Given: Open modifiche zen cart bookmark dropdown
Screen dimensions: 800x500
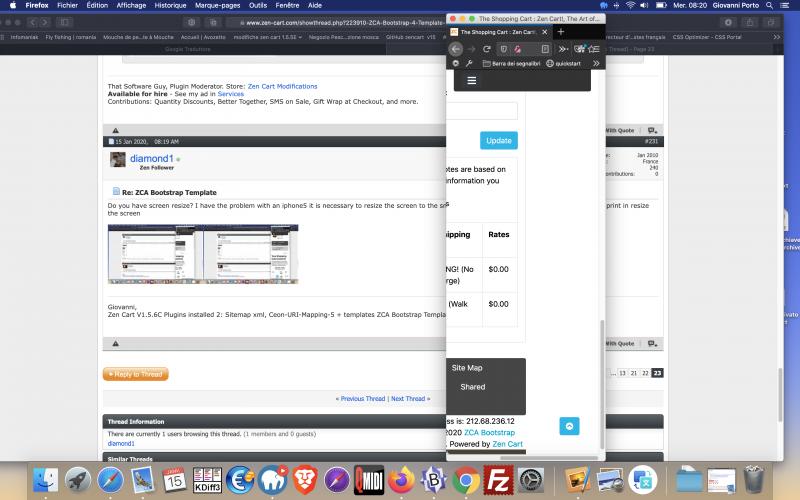Looking at the screenshot, I should tap(267, 37).
